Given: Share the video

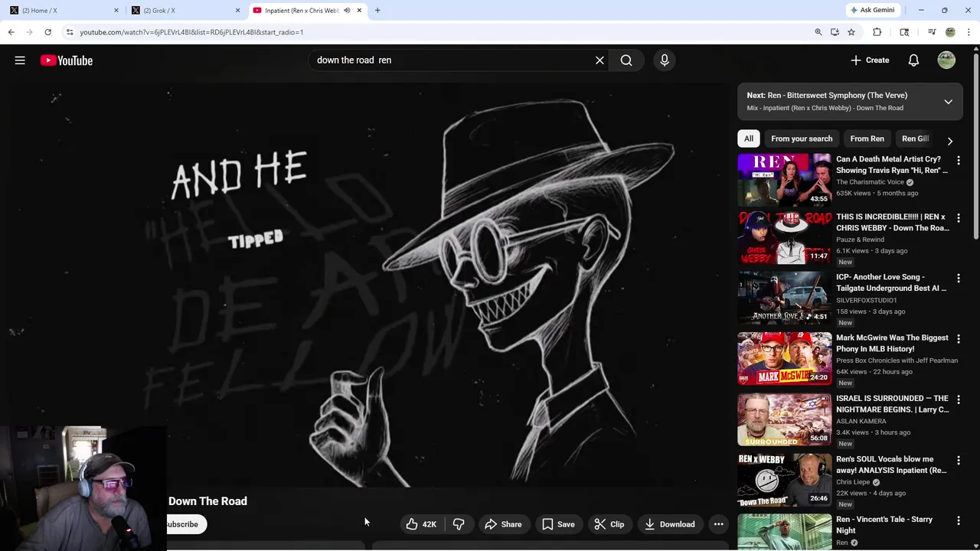Looking at the screenshot, I should click(x=503, y=524).
